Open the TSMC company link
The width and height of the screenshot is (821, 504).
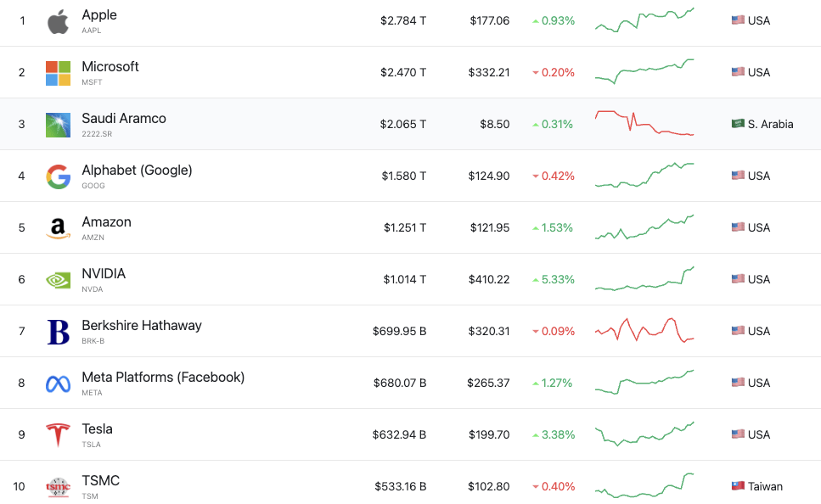coord(101,480)
